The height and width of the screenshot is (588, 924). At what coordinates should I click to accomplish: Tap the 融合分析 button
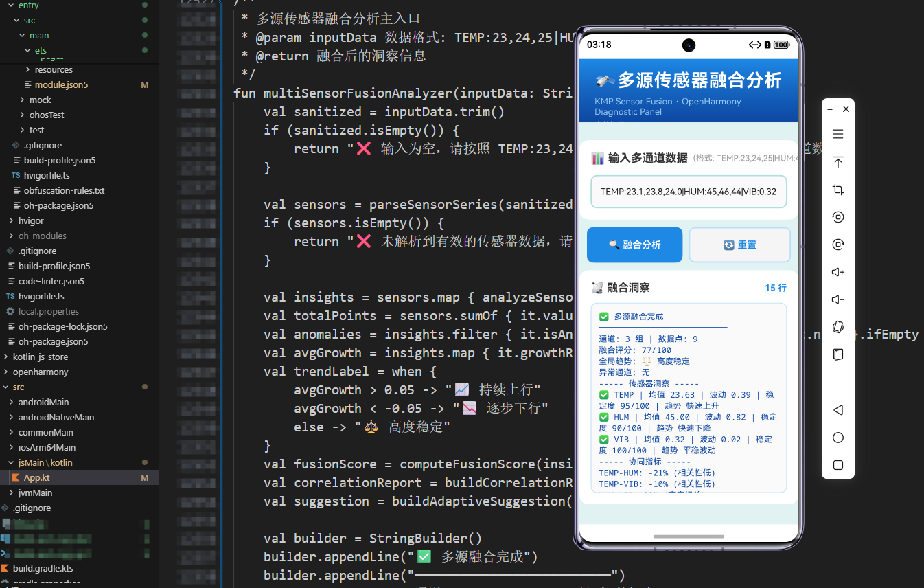pos(634,245)
